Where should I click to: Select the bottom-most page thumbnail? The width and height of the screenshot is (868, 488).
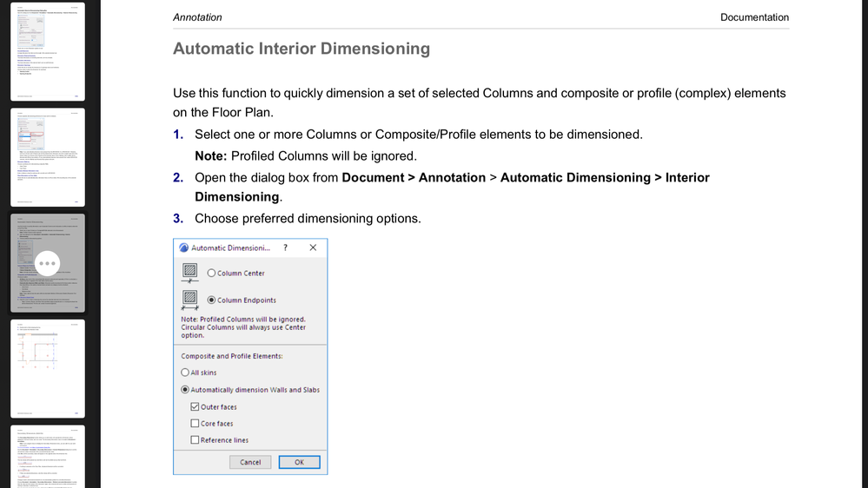coord(48,456)
